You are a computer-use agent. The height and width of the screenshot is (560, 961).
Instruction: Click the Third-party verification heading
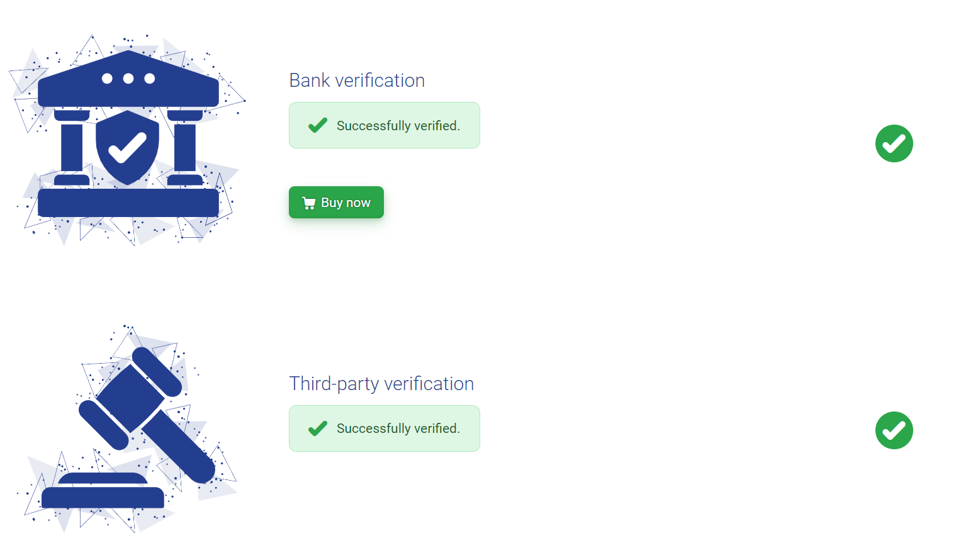click(x=381, y=384)
